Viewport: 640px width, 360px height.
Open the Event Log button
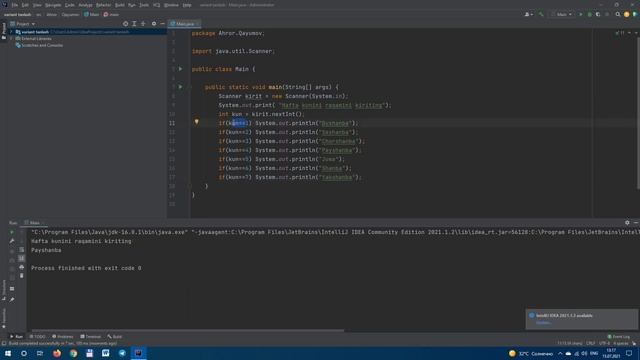[x=619, y=337]
